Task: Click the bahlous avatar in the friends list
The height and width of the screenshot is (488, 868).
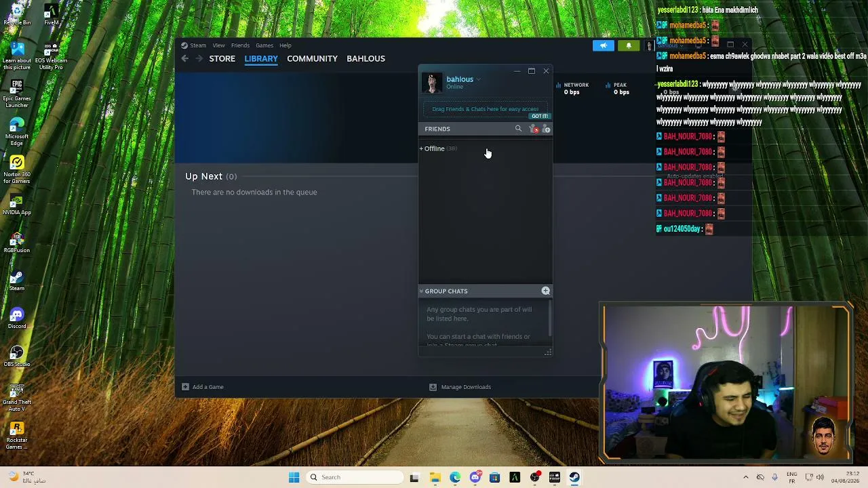Action: (432, 82)
